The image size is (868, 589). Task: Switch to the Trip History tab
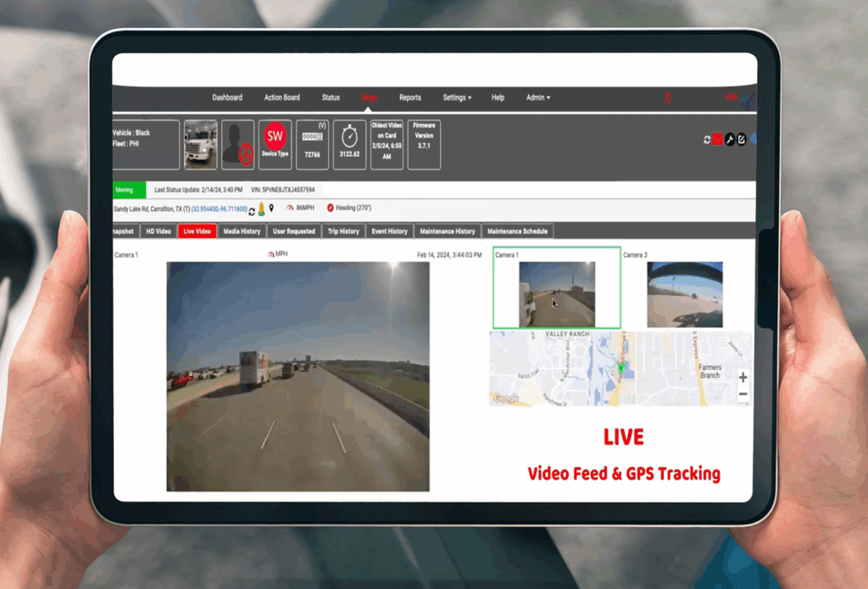click(343, 231)
